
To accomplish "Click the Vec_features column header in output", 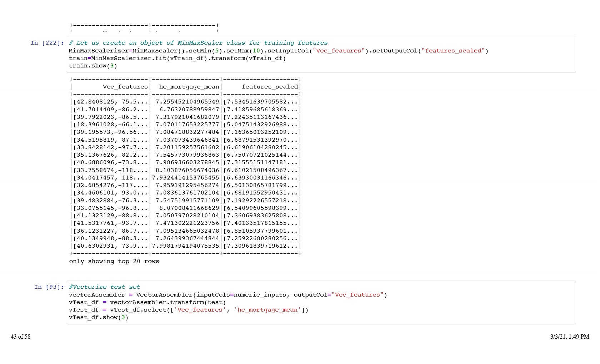I will [x=125, y=87].
